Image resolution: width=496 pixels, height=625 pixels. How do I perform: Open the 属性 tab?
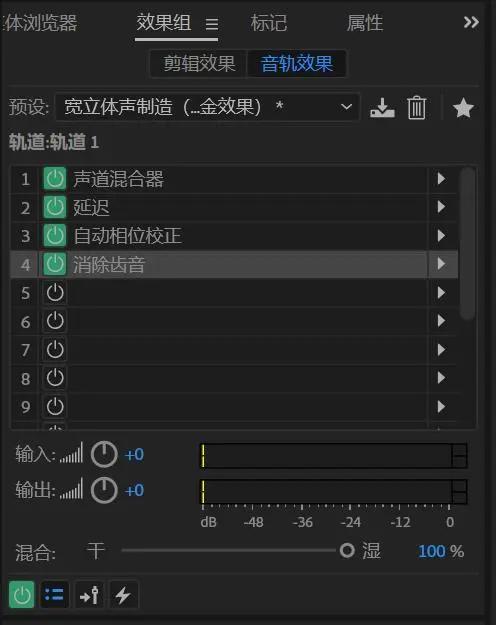pyautogui.click(x=364, y=23)
